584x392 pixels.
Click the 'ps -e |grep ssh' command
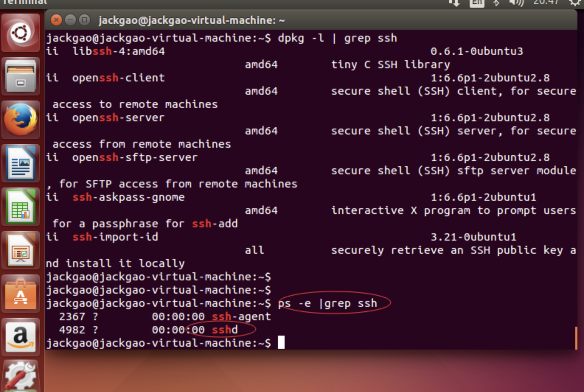pos(327,303)
